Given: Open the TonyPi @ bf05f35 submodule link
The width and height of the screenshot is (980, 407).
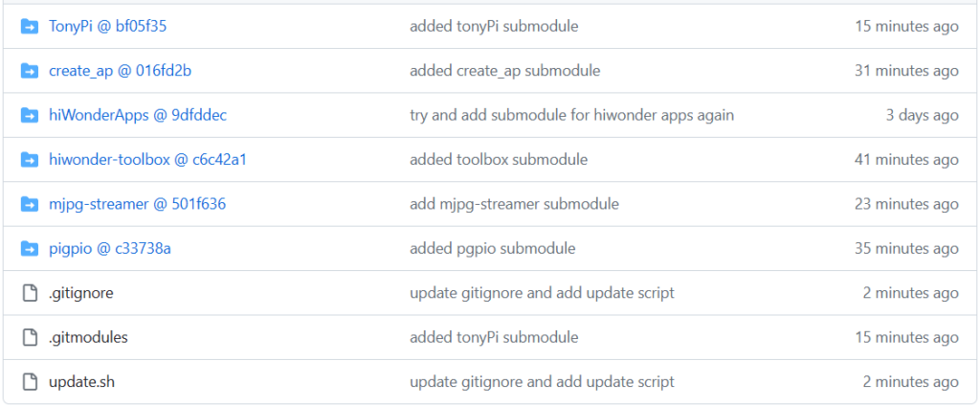Looking at the screenshot, I should [107, 27].
